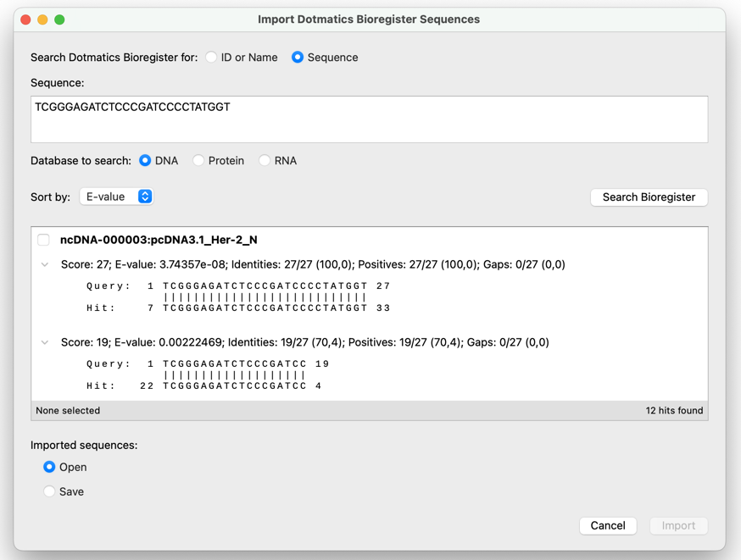Choose the Protein database option
741x560 pixels.
tap(198, 160)
